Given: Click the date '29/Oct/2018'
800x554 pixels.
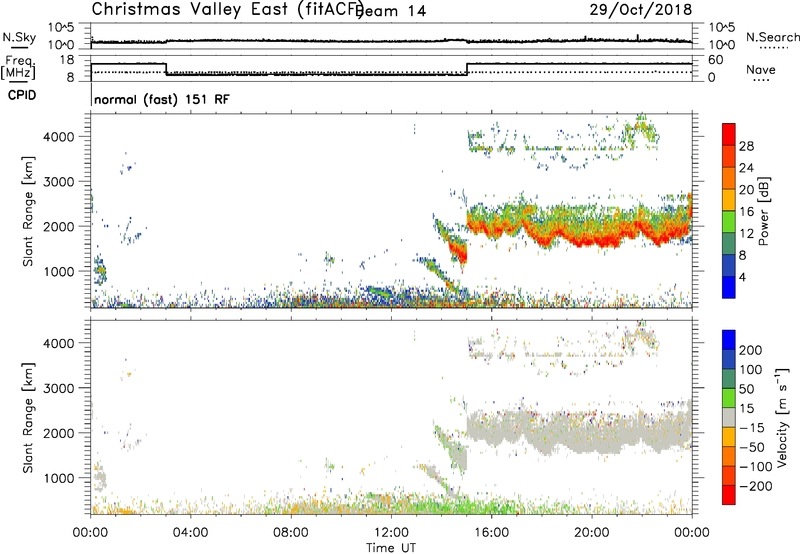Looking at the screenshot, I should 641,9.
